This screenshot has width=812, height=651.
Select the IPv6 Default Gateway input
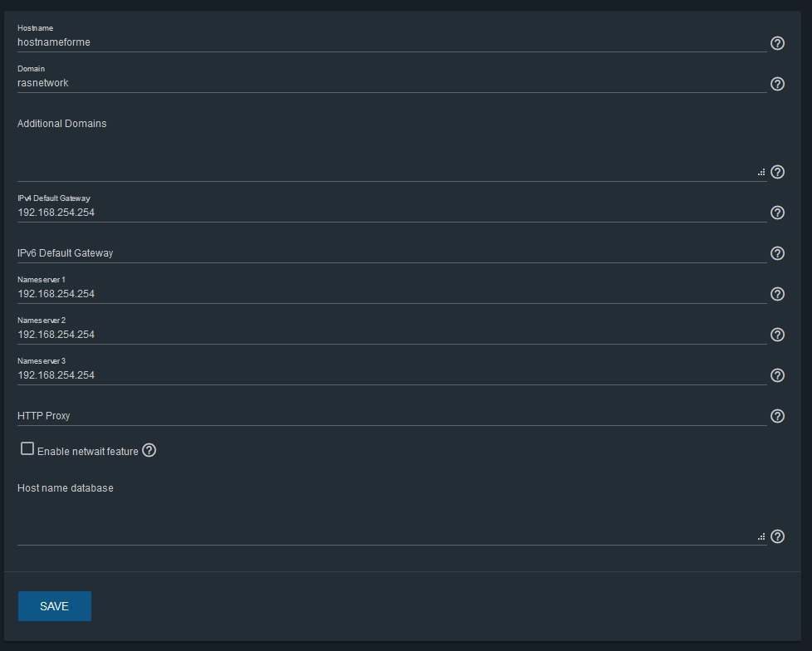(x=392, y=253)
